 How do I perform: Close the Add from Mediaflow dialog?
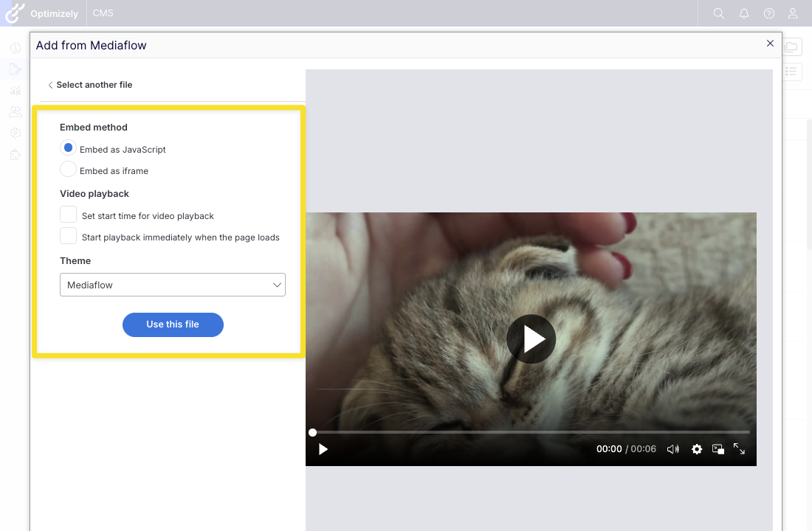(770, 44)
